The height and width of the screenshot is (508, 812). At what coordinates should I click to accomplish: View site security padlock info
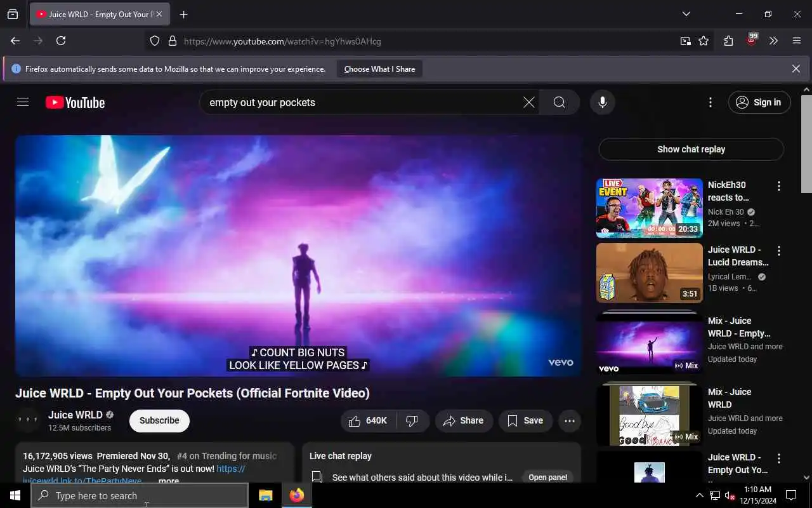pyautogui.click(x=172, y=41)
